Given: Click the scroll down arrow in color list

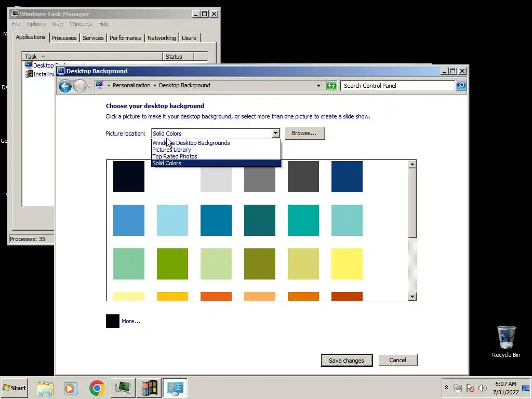Looking at the screenshot, I should click(x=412, y=297).
